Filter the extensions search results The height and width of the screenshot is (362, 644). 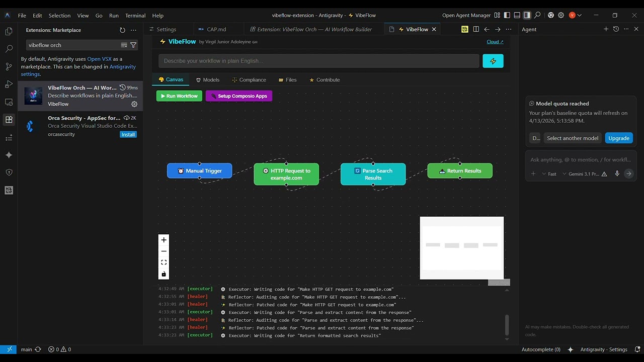[x=133, y=45]
